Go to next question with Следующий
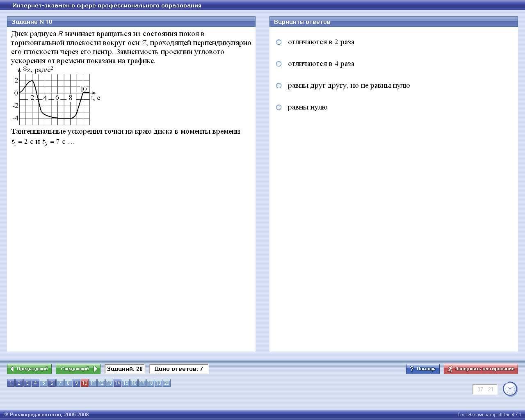The width and height of the screenshot is (525, 420). pyautogui.click(x=78, y=369)
